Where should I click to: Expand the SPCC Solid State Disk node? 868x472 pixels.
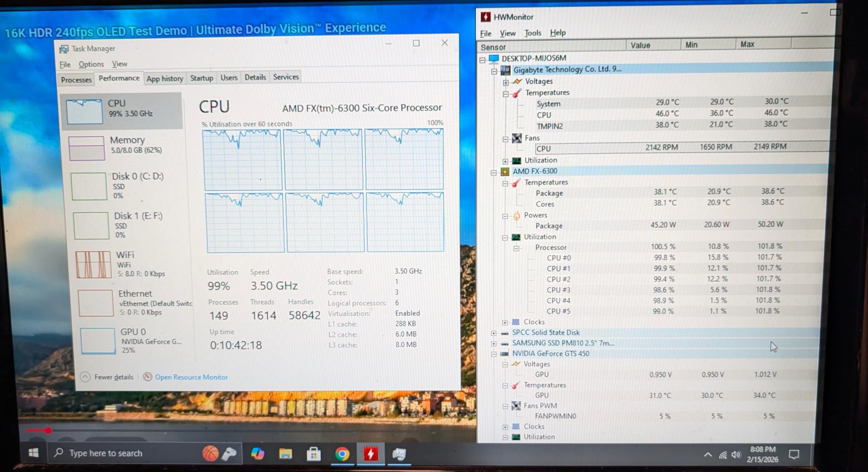(493, 333)
